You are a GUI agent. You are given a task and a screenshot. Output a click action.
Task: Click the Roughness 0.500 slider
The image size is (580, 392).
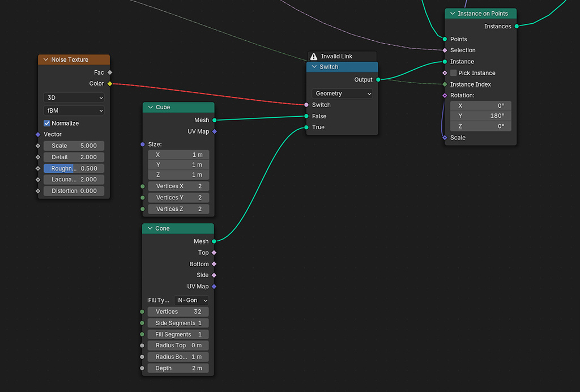tap(74, 168)
